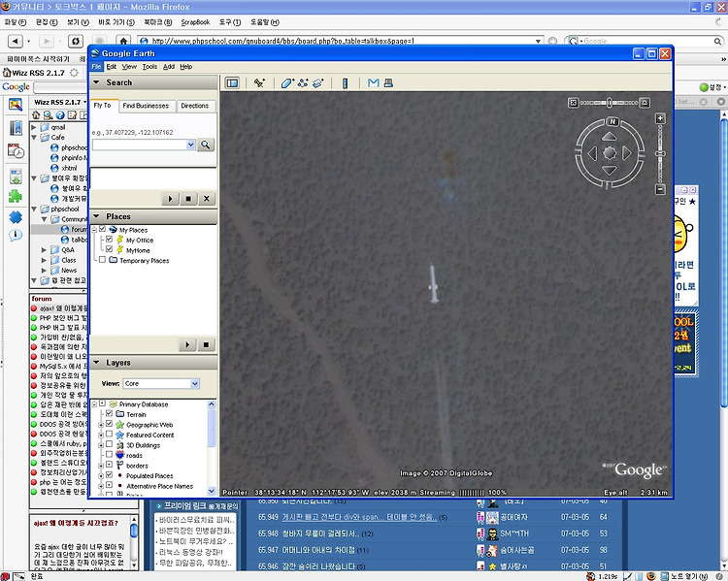Click forum post numbered 65,948 link
This screenshot has width=728, height=581.
321,533
